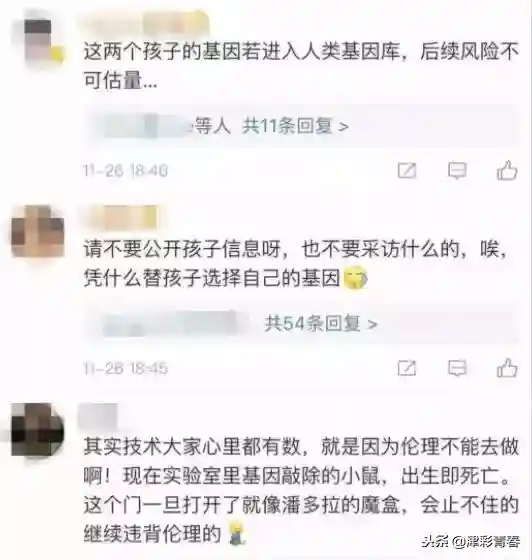This screenshot has height=560, width=532.
Task: Click share icon on the 18:40 comment
Action: [x=407, y=170]
